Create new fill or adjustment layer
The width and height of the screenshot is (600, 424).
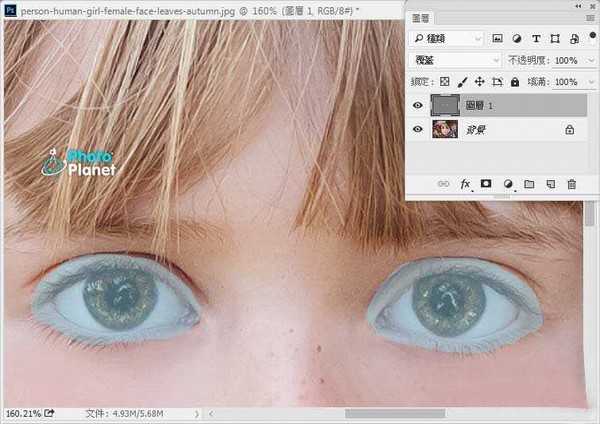508,184
